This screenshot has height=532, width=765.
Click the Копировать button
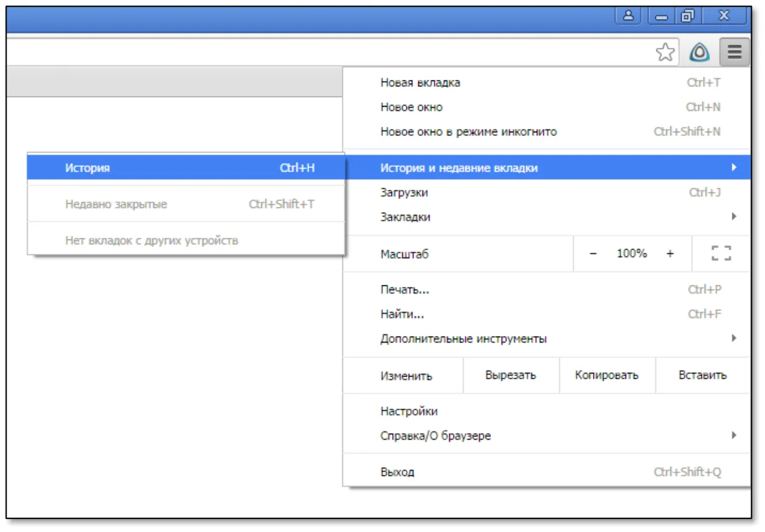607,375
